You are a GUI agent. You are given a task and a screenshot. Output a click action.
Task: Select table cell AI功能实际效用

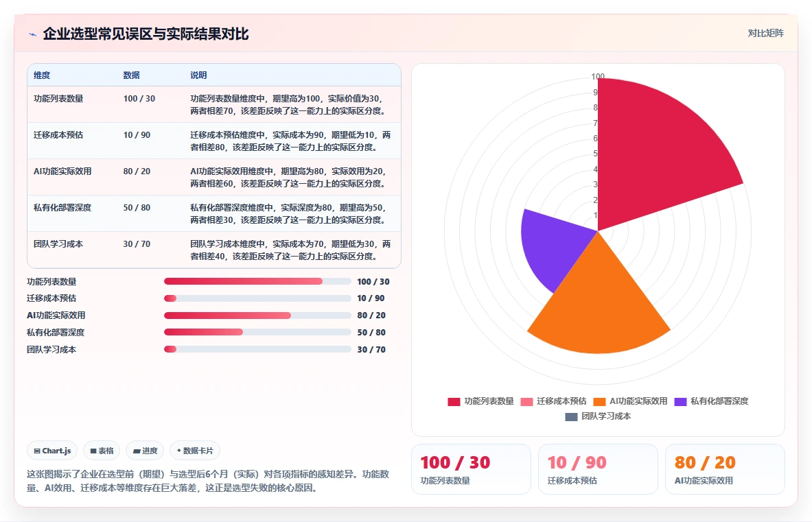62,171
